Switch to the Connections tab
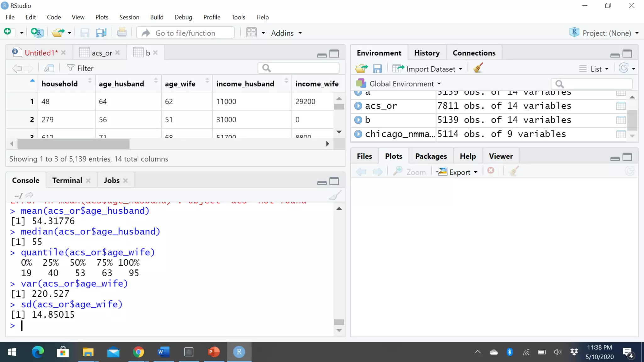Screen dimensions: 644x362 click(474, 53)
